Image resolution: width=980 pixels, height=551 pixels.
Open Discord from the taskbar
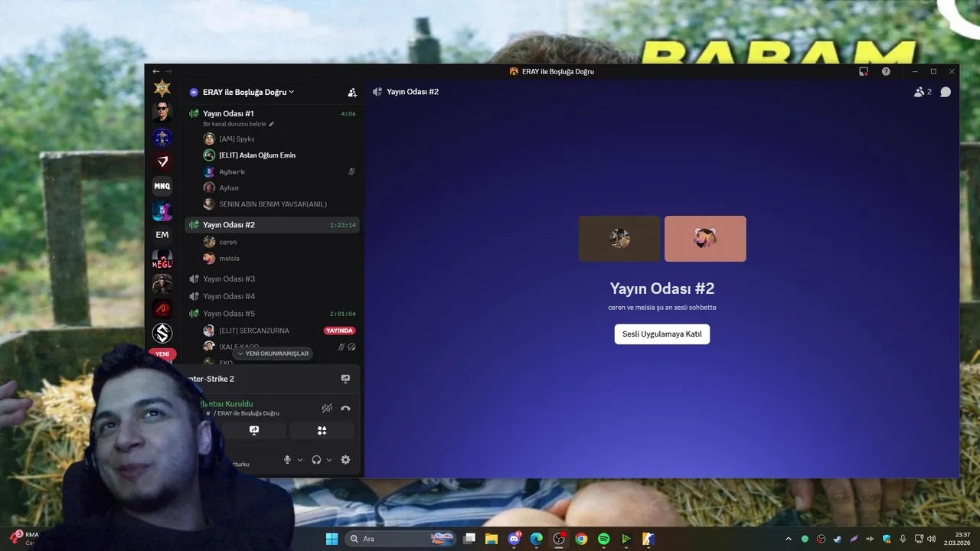514,539
